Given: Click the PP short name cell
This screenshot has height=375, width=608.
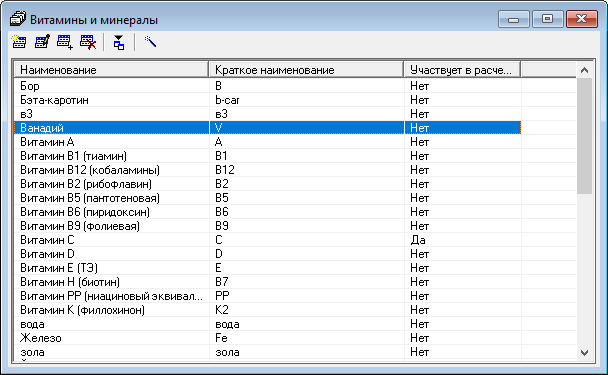Looking at the screenshot, I should click(x=307, y=296).
